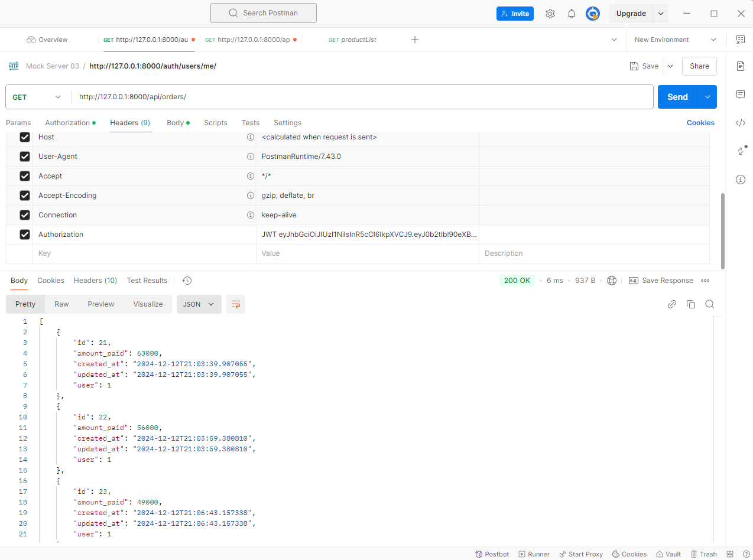Open the Cookies link
Screen dimensions: 753x560
coord(700,123)
